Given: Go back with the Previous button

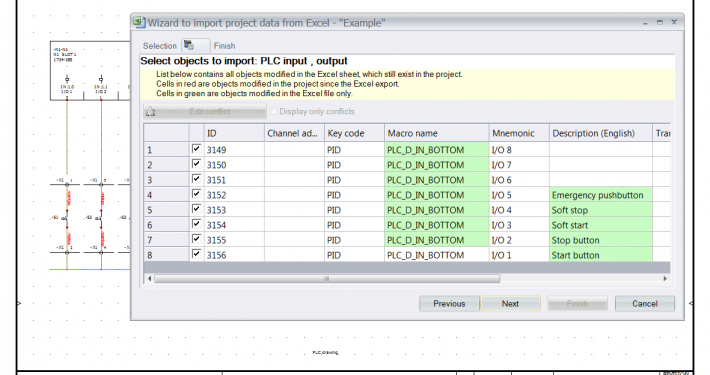Looking at the screenshot, I should pos(449,303).
